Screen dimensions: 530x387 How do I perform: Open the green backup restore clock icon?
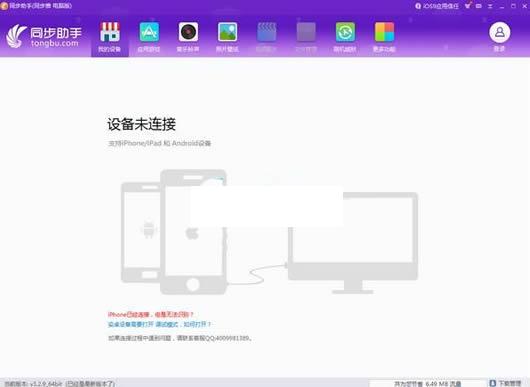(x=345, y=32)
